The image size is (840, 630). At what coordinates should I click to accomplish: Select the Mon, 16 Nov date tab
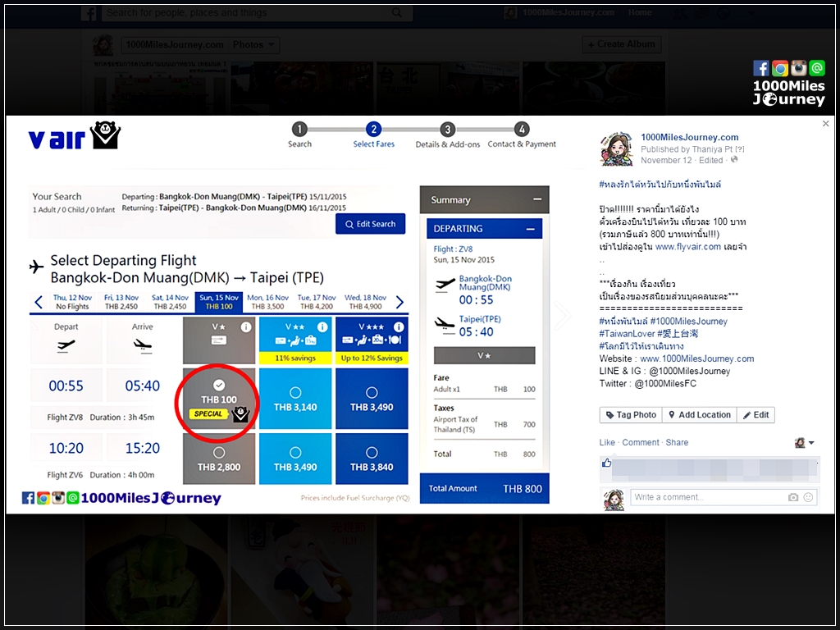[268, 302]
